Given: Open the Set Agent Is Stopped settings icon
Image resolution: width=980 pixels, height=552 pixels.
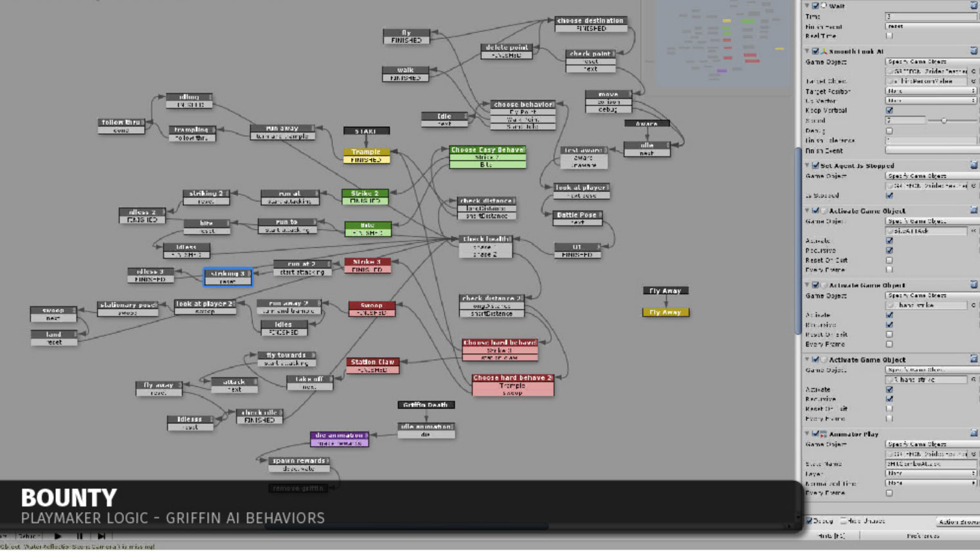Looking at the screenshot, I should click(x=974, y=166).
